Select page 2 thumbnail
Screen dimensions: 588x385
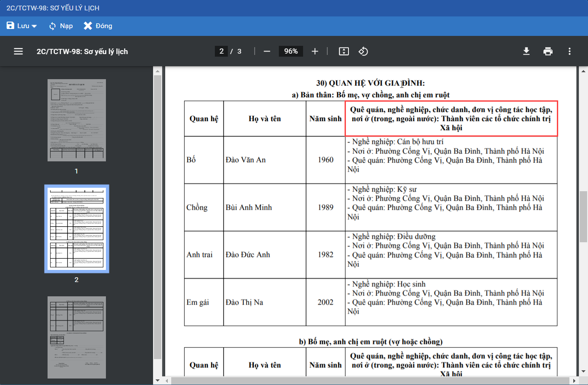77,229
